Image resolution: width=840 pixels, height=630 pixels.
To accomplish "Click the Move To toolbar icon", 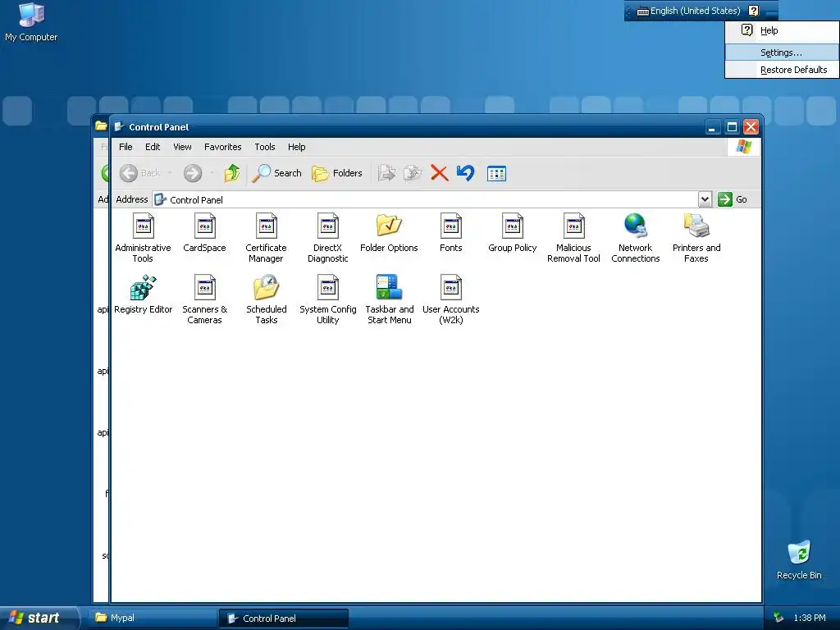I will (x=387, y=173).
